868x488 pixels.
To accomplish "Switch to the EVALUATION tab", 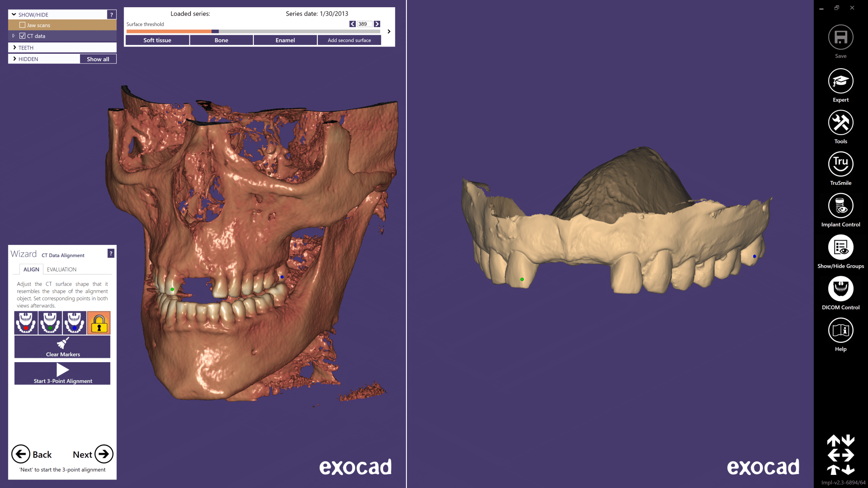I will coord(62,269).
